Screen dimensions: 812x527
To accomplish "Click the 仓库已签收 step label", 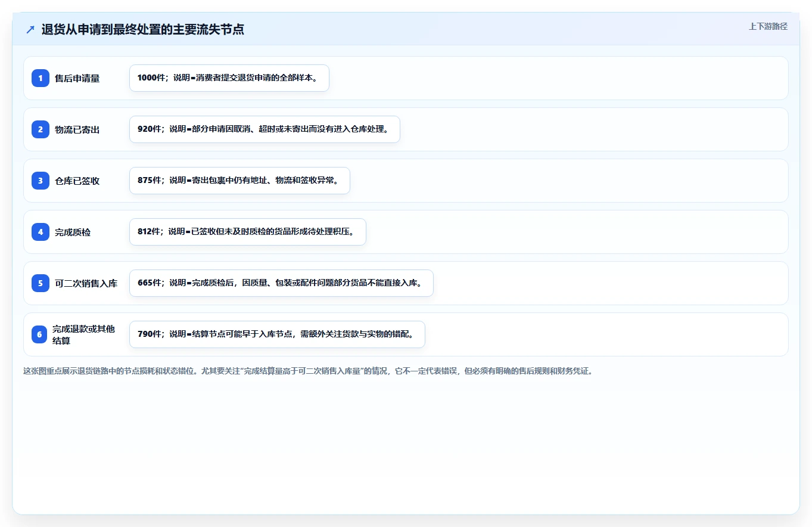I will [x=77, y=181].
